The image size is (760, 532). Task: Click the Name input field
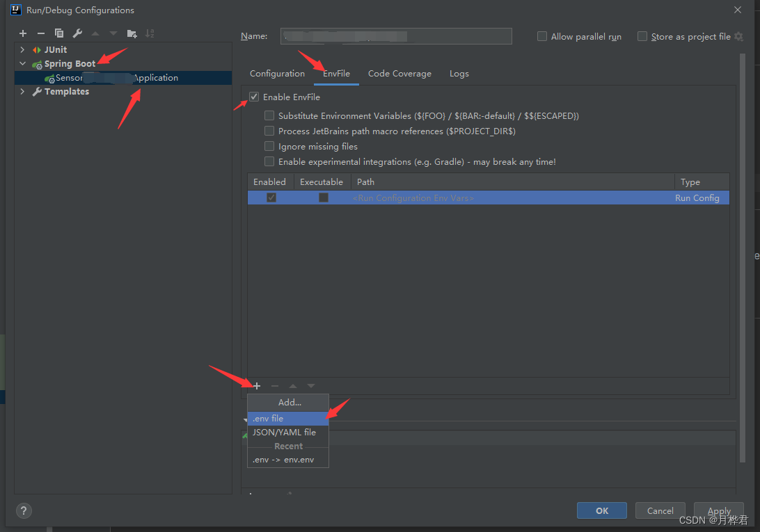[x=396, y=36]
